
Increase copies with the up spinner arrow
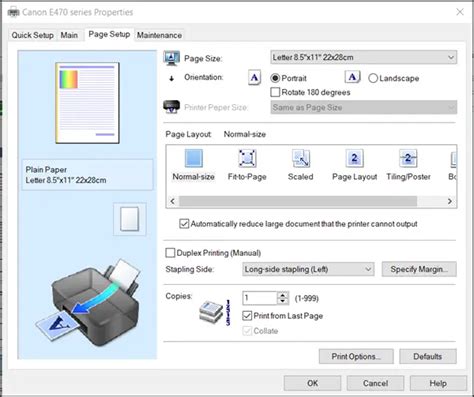(x=283, y=295)
